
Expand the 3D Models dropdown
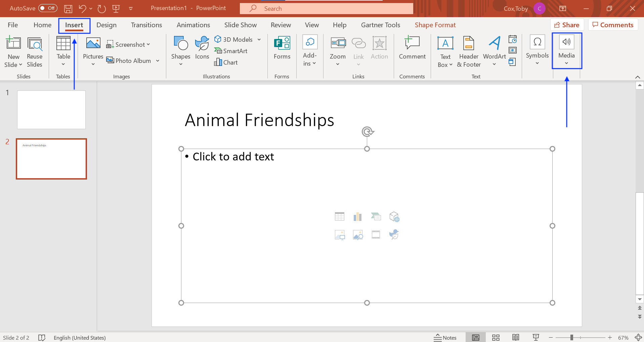pos(259,39)
